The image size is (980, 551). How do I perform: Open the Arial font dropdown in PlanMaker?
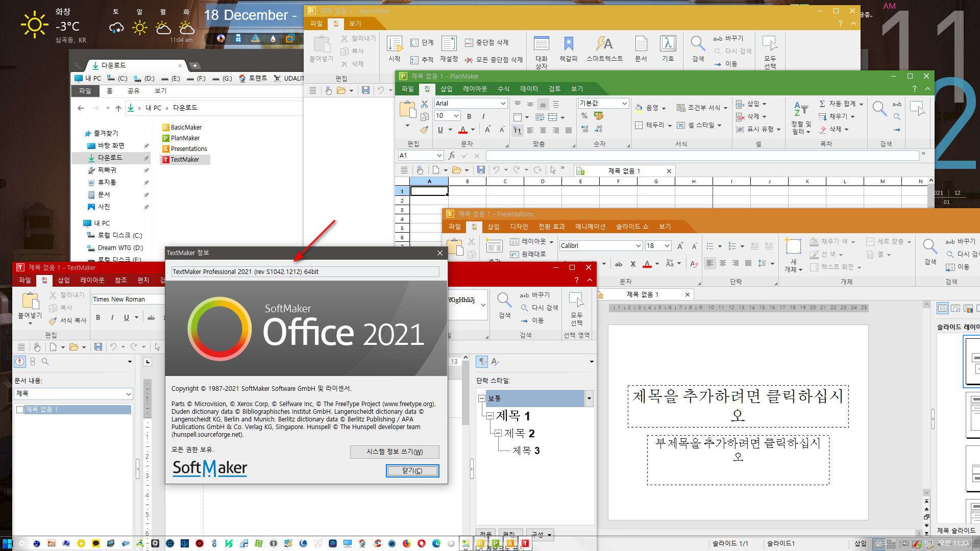[x=503, y=103]
